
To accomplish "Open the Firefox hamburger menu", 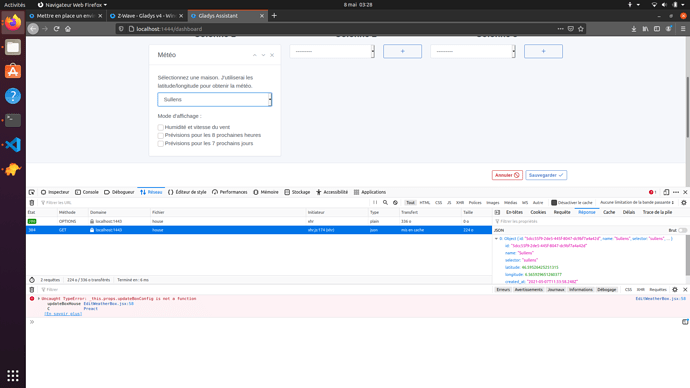I will 683,29.
